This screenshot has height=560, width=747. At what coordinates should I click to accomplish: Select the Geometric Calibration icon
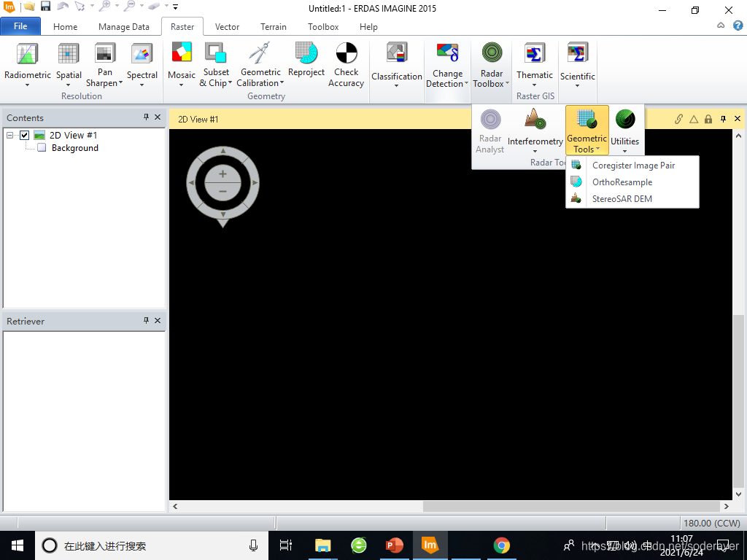point(260,52)
